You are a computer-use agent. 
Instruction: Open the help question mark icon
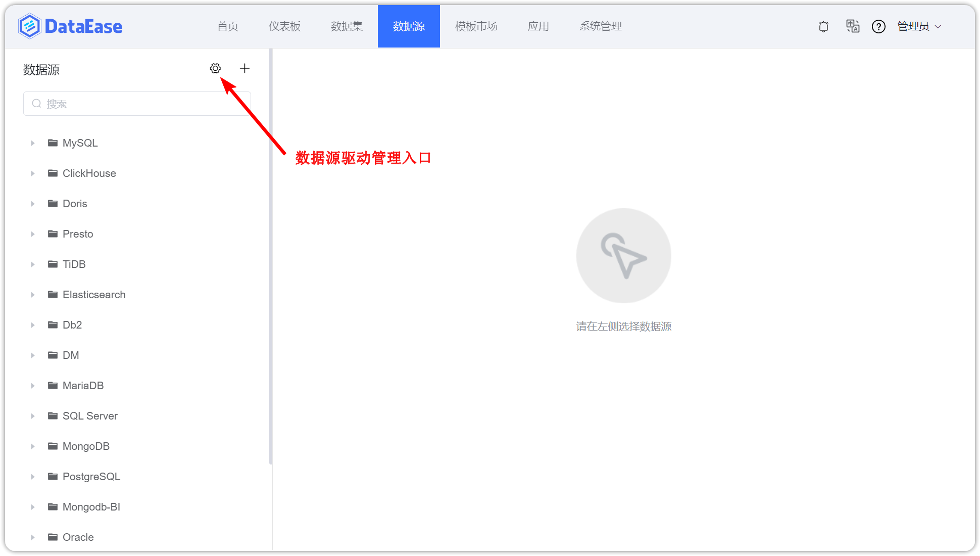click(878, 26)
